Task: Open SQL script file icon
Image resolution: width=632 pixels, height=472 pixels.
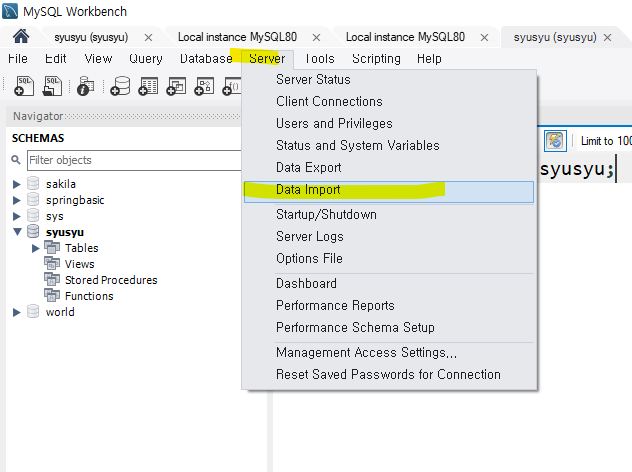Action: pos(52,86)
